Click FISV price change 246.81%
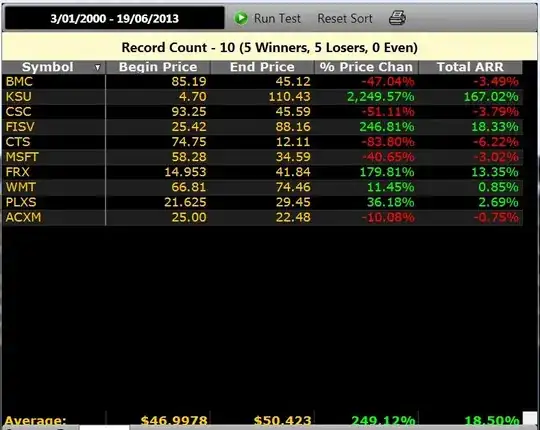This screenshot has height=430, width=540. [387, 127]
